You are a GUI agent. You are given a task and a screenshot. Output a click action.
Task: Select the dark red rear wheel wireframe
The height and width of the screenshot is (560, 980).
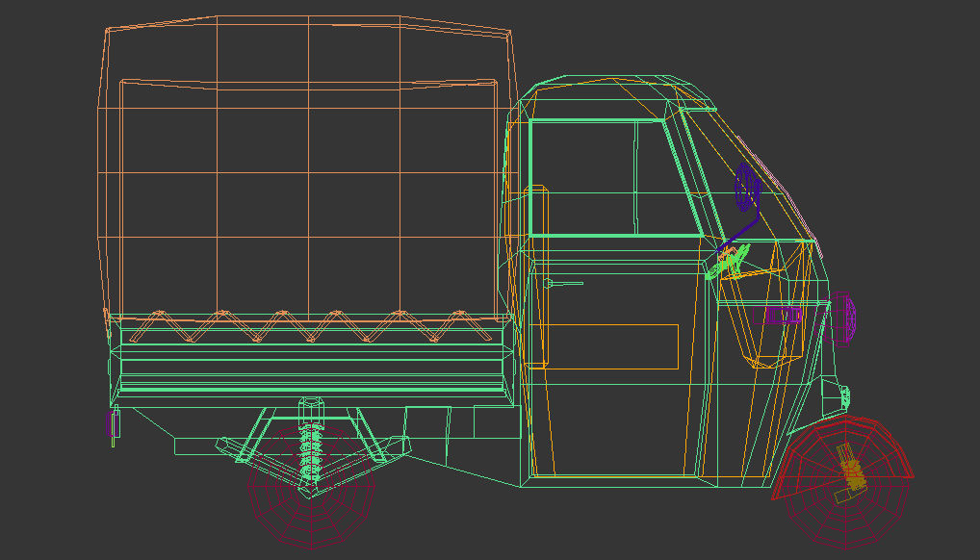(311, 485)
